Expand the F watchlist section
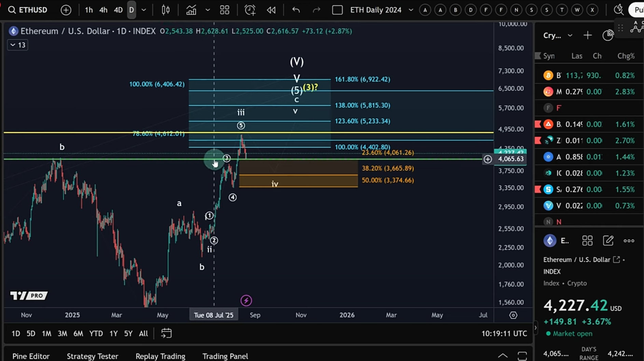The height and width of the screenshot is (361, 644). click(x=589, y=108)
